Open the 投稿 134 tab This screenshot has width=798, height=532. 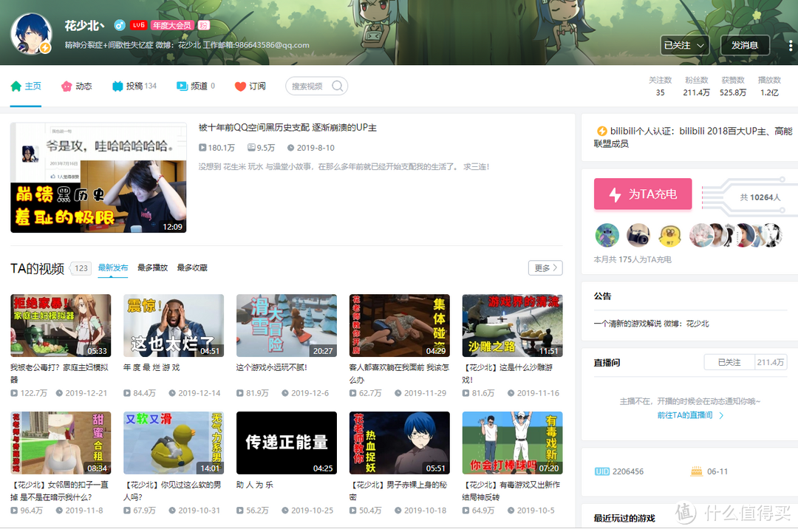(x=134, y=86)
